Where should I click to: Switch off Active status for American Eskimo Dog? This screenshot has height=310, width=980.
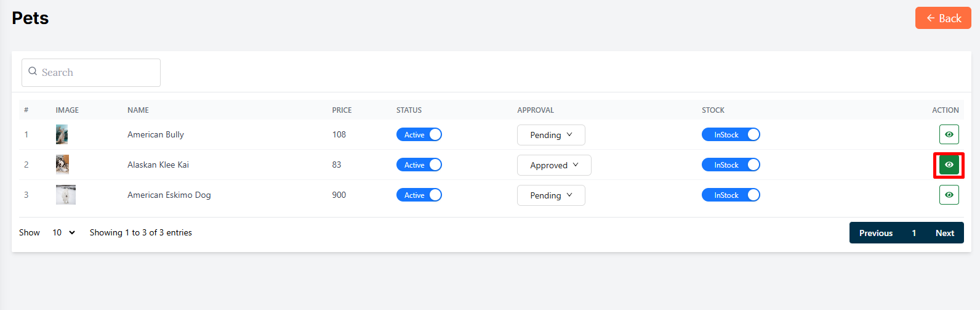point(419,195)
